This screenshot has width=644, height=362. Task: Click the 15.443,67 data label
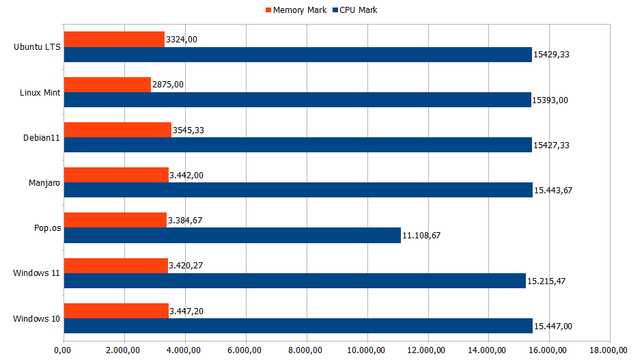(x=553, y=191)
